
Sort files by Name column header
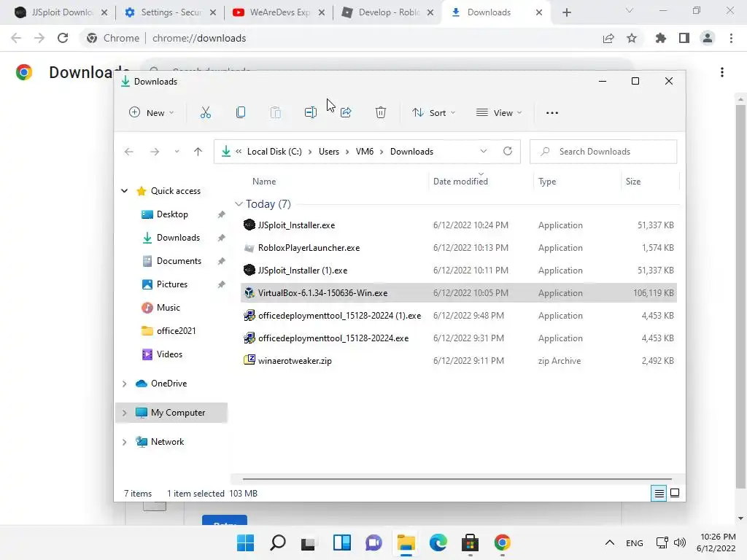264,182
